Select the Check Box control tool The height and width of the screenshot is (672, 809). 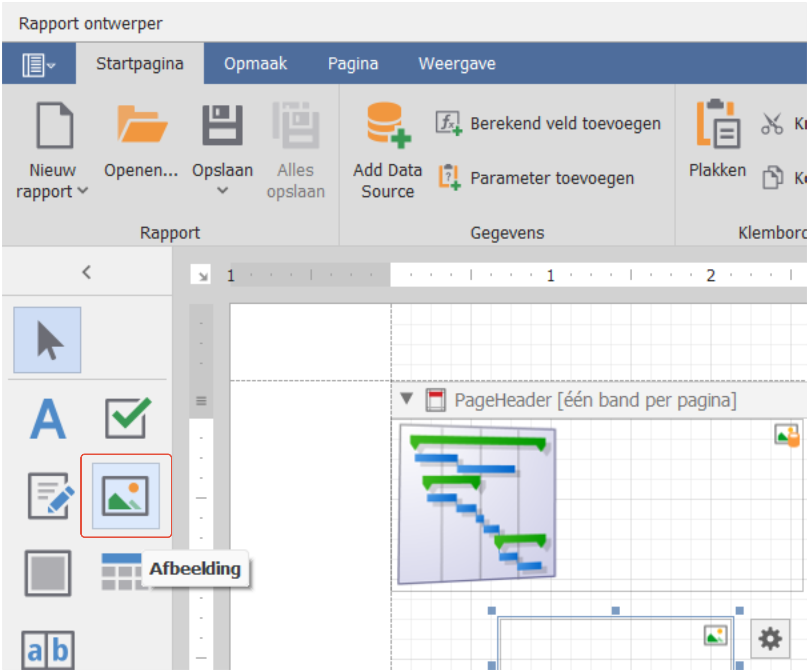tap(126, 419)
